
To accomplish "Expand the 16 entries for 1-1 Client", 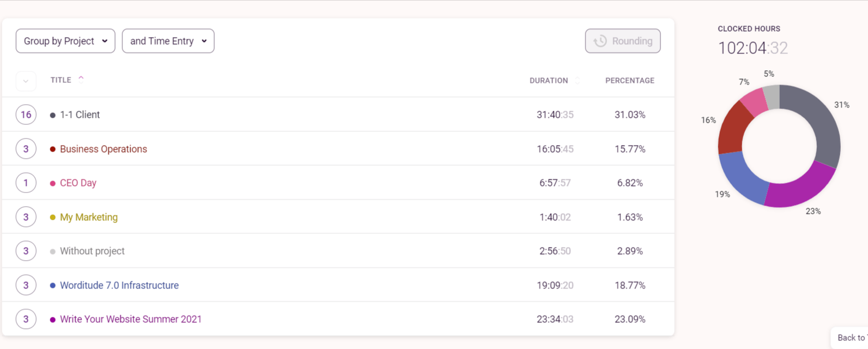I will pyautogui.click(x=26, y=115).
